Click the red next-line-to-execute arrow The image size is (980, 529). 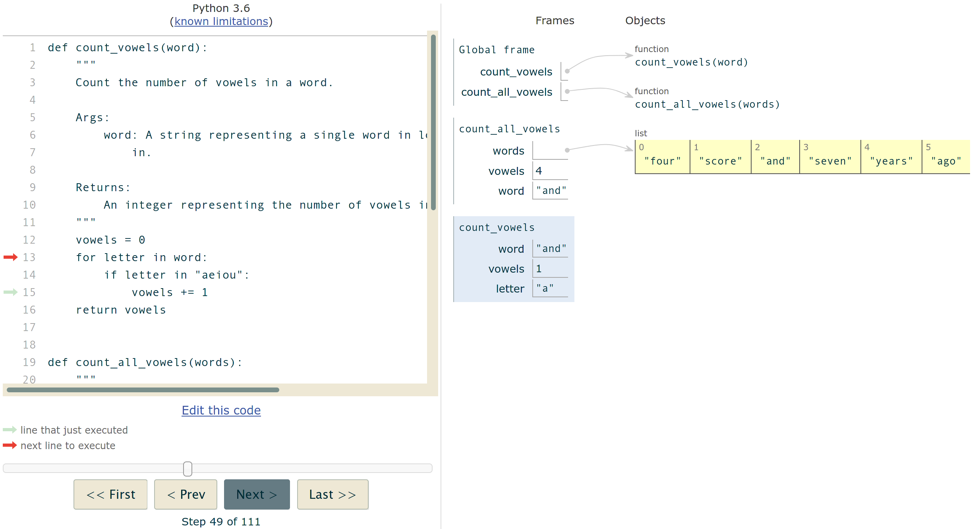10,257
